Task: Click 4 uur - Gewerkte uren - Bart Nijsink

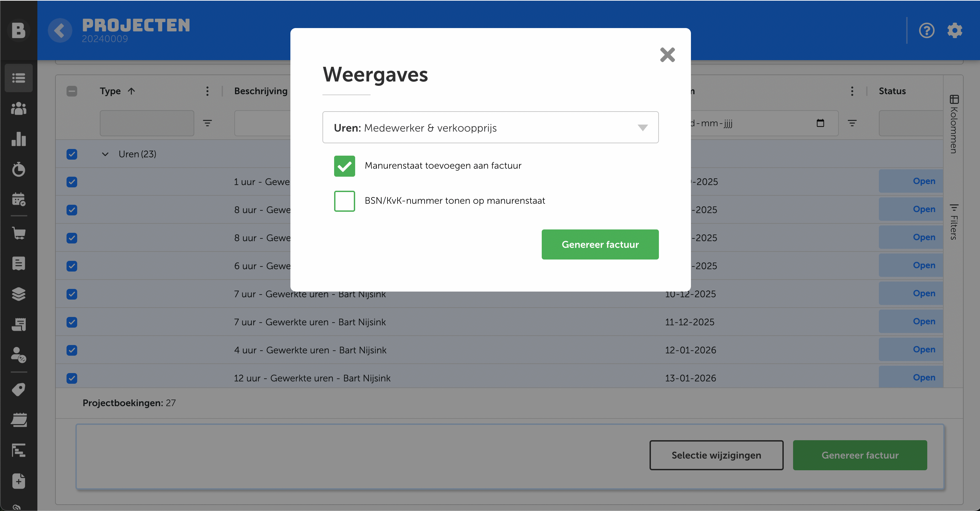Action: (x=310, y=350)
